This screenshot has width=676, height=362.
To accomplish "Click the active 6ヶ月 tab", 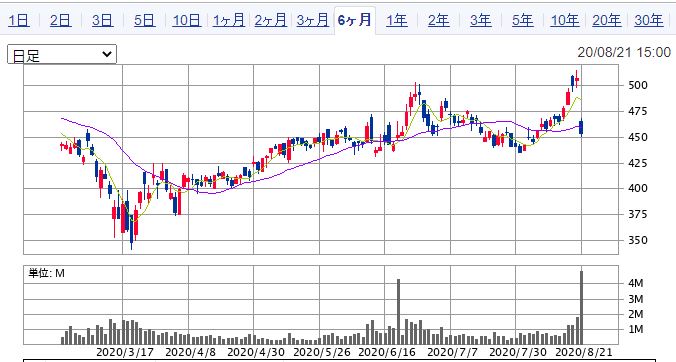I will (x=354, y=20).
